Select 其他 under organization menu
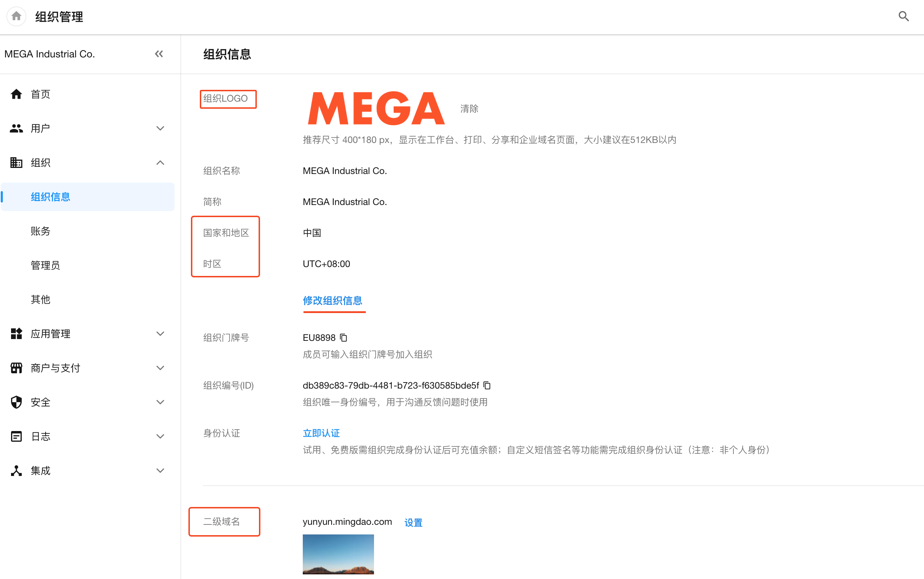Screen dimensions: 924x579 [41, 299]
